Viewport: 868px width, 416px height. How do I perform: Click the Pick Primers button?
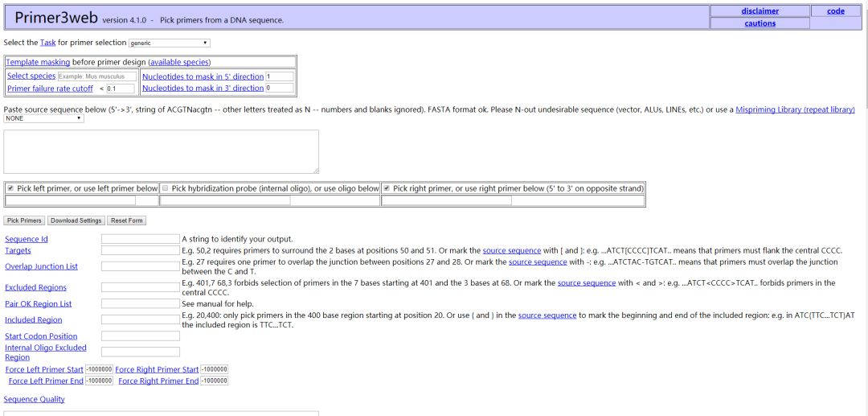[x=24, y=220]
